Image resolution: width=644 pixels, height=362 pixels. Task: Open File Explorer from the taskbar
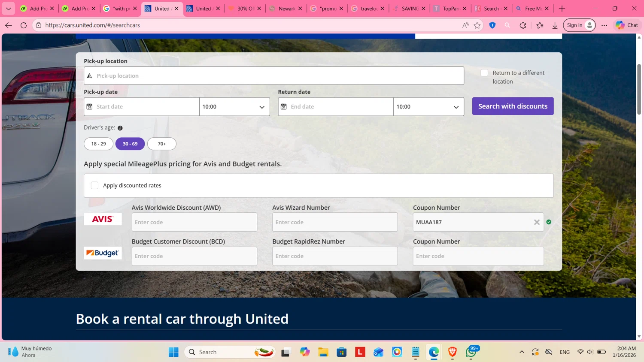pos(323,352)
